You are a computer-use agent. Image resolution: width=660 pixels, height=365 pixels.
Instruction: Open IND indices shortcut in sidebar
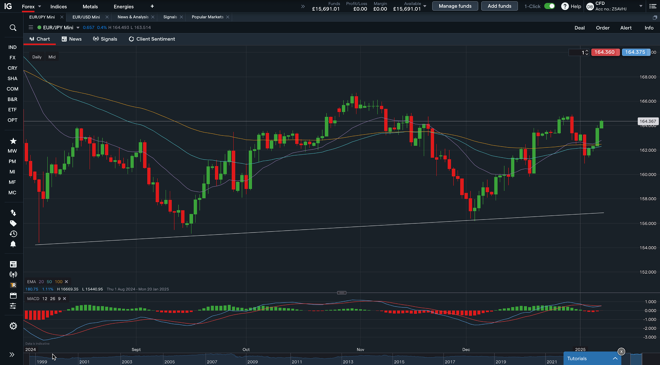click(12, 47)
